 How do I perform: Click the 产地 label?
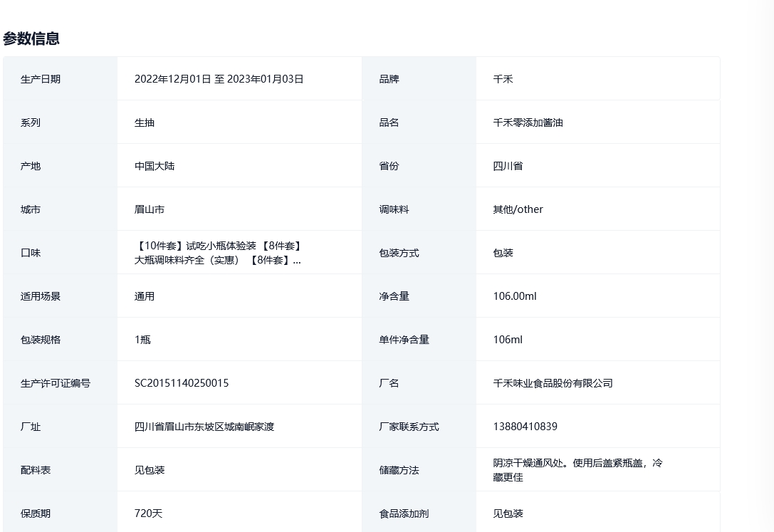click(x=30, y=166)
